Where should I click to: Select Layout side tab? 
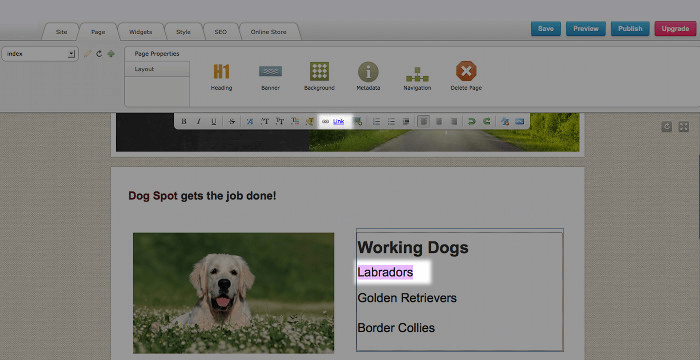[157, 69]
